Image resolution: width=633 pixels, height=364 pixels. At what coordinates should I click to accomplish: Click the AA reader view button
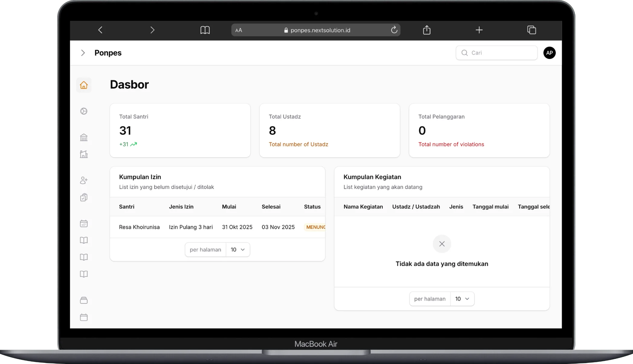point(239,30)
